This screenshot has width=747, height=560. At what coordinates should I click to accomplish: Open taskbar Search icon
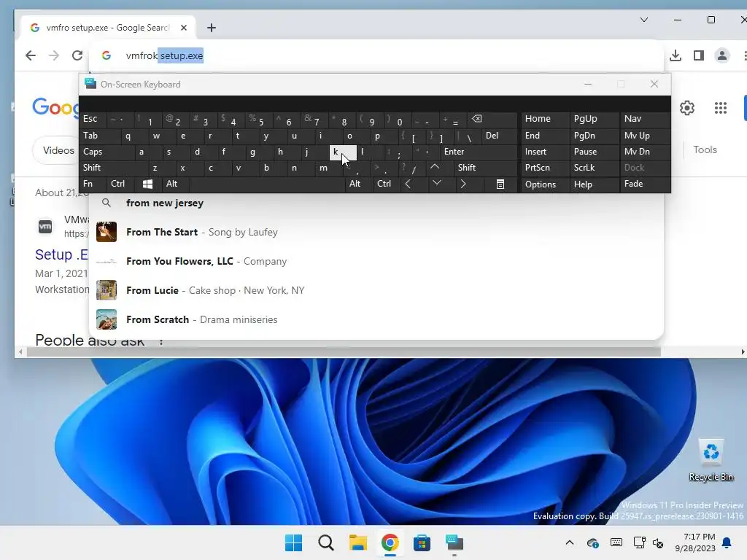tap(326, 542)
